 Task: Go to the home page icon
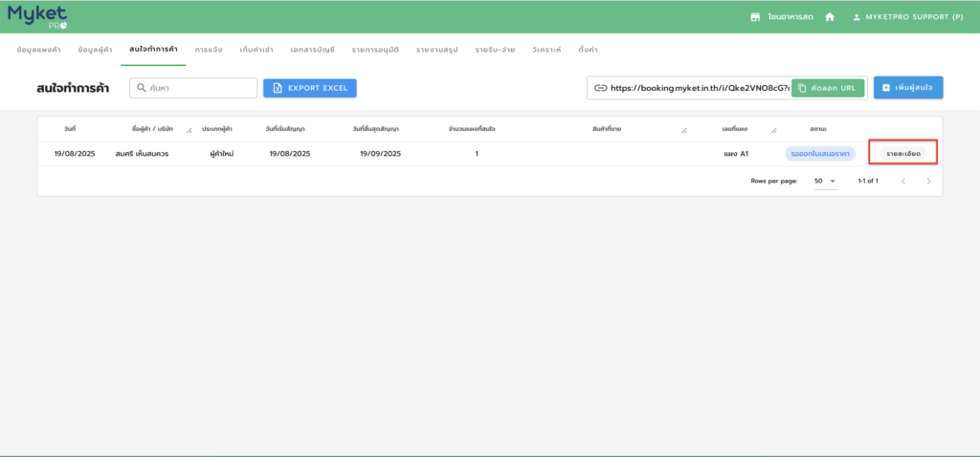pyautogui.click(x=830, y=17)
